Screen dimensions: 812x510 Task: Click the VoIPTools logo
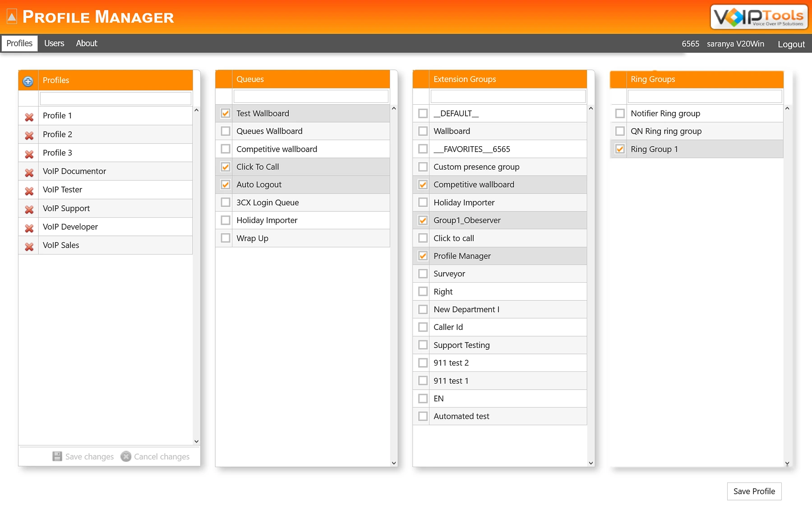(759, 17)
